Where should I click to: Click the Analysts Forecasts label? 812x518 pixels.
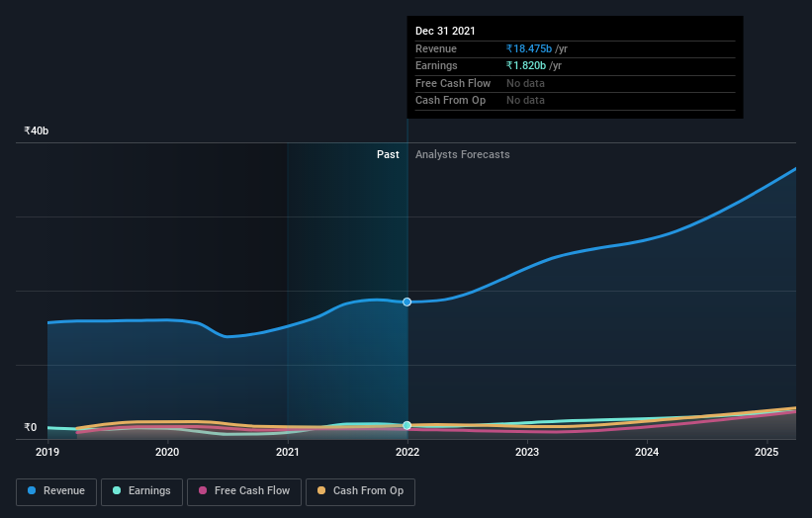463,155
